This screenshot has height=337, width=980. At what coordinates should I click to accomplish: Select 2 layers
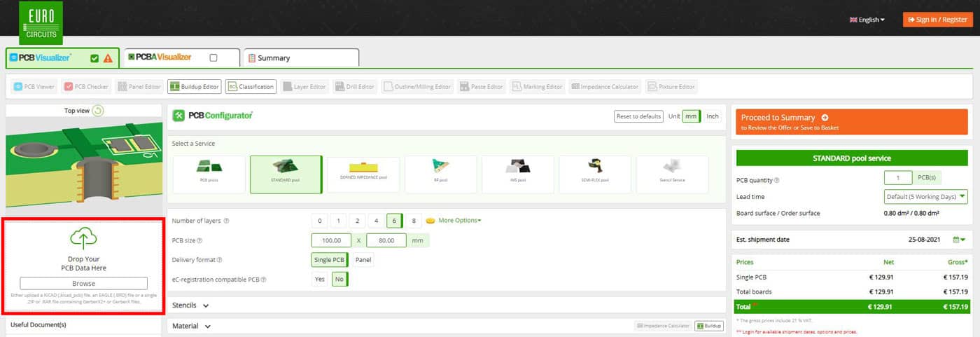(358, 221)
